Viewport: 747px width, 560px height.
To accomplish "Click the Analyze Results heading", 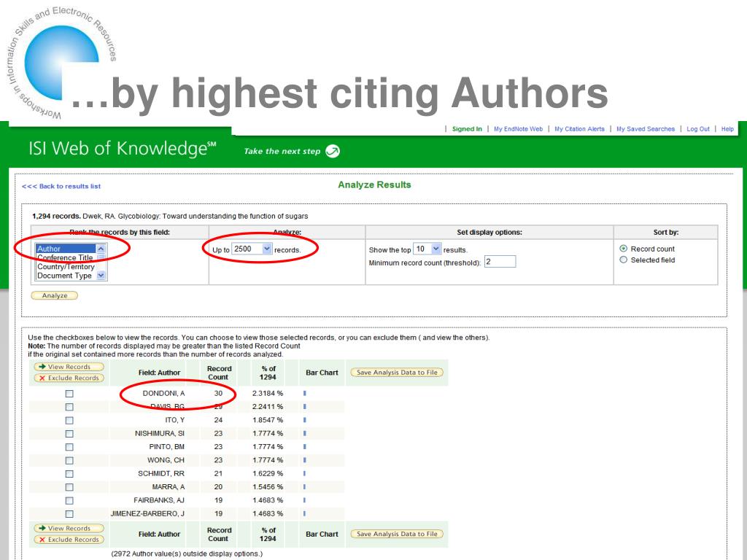I will pyautogui.click(x=374, y=184).
